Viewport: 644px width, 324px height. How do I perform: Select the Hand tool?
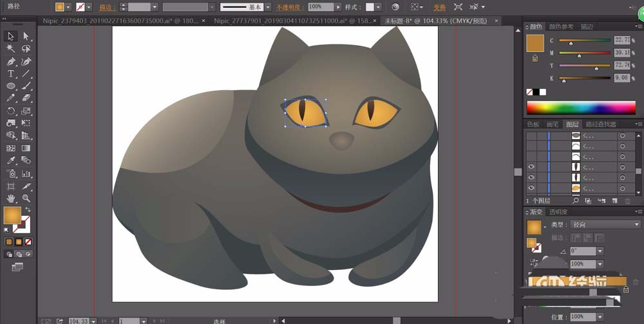point(11,199)
